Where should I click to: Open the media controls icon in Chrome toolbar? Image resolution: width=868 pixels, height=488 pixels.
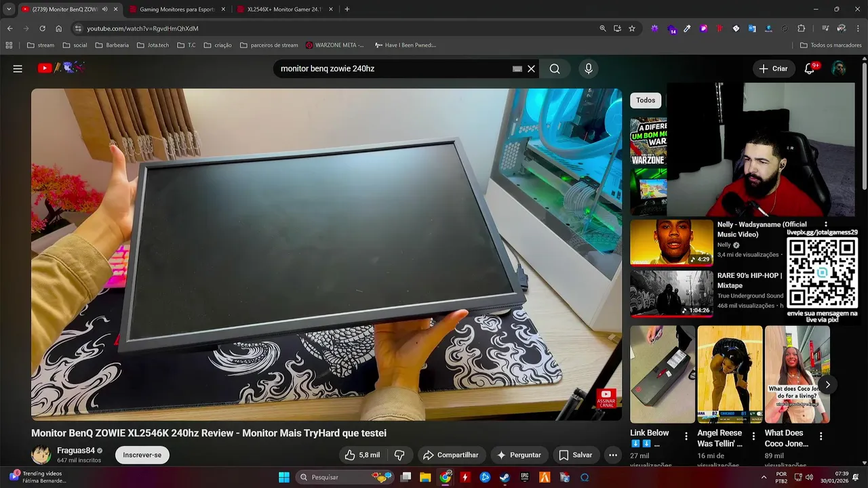click(x=825, y=28)
